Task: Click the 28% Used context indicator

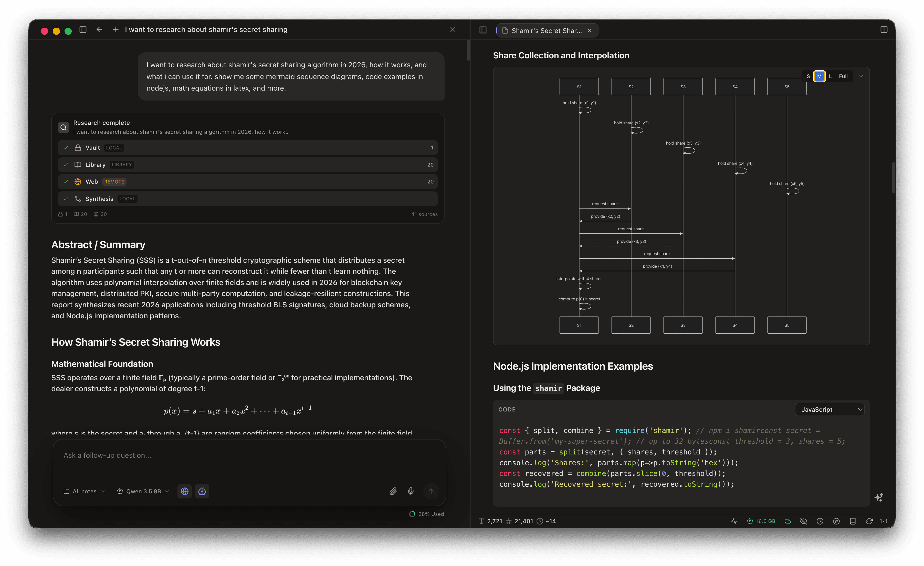Action: pyautogui.click(x=426, y=514)
